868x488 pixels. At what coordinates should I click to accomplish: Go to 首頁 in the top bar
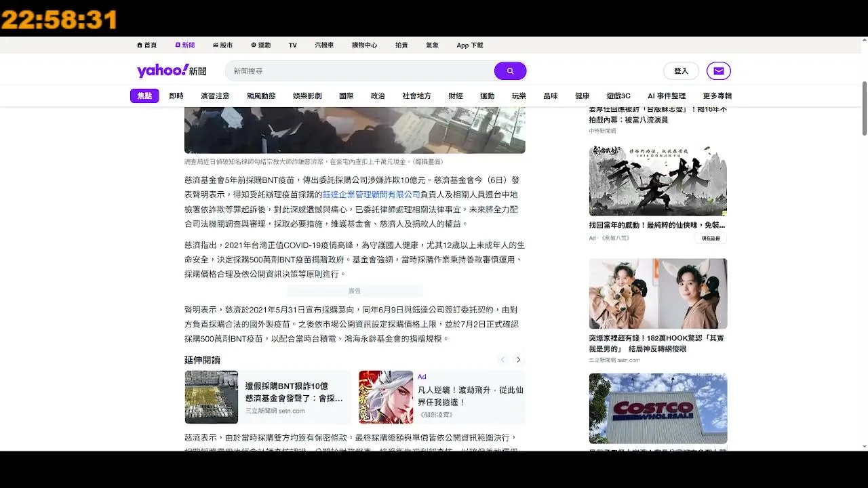pyautogui.click(x=146, y=45)
